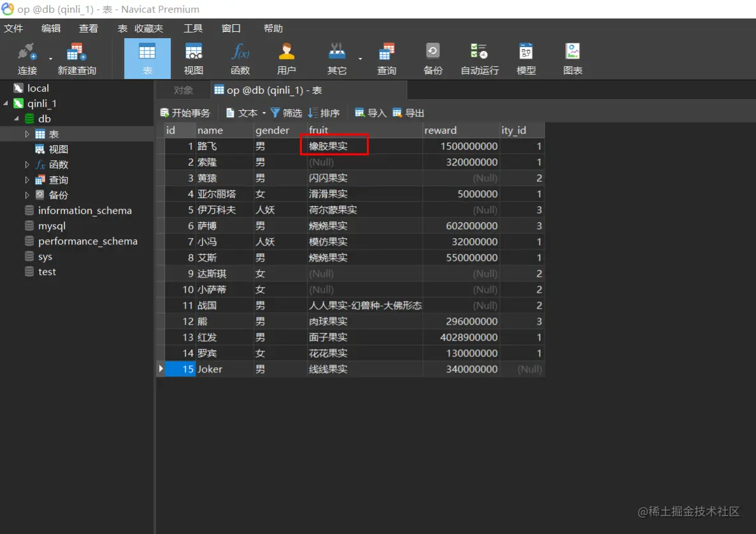Collapse the db database node

17,118
